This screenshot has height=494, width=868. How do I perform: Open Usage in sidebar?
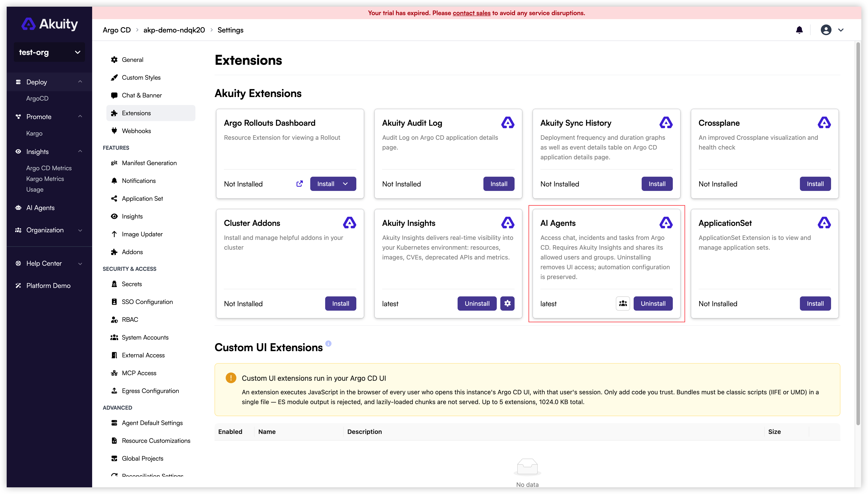tap(35, 189)
